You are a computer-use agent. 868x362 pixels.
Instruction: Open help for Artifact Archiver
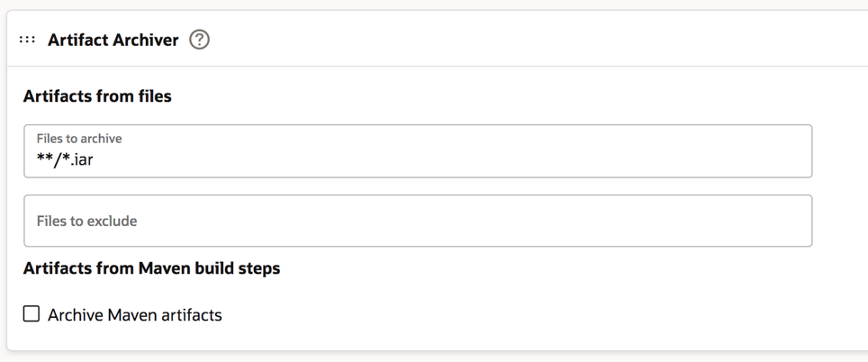pos(200,40)
